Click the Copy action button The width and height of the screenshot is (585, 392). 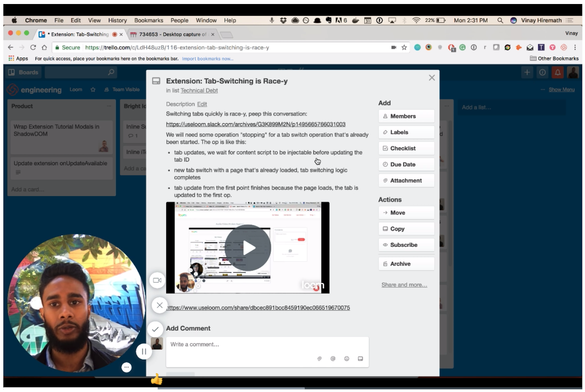tap(406, 229)
